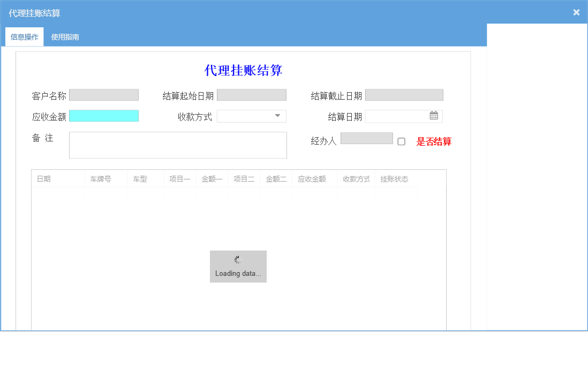Open the 收款方式 payment method dropdown
Image resolution: width=588 pixels, height=368 pixels.
tap(252, 116)
